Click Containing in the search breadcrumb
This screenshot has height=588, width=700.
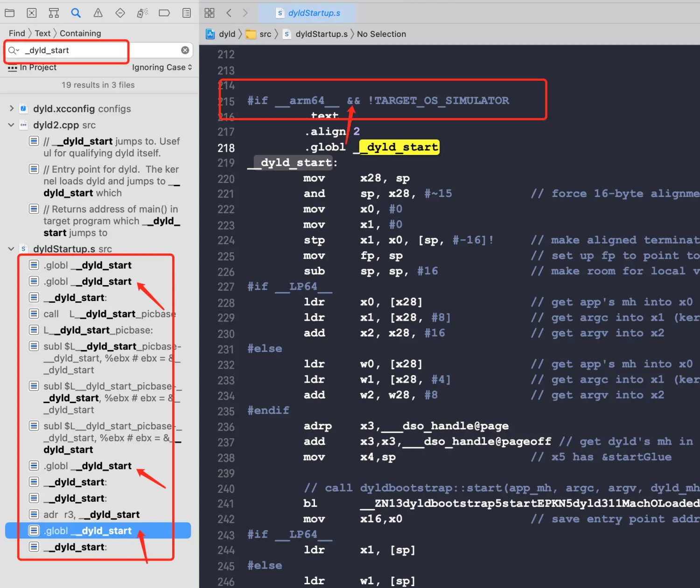[x=80, y=33]
